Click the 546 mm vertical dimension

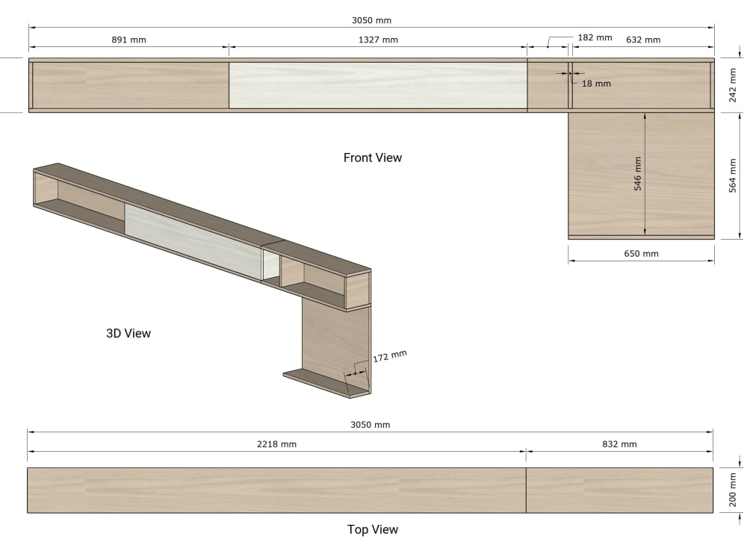tap(637, 174)
